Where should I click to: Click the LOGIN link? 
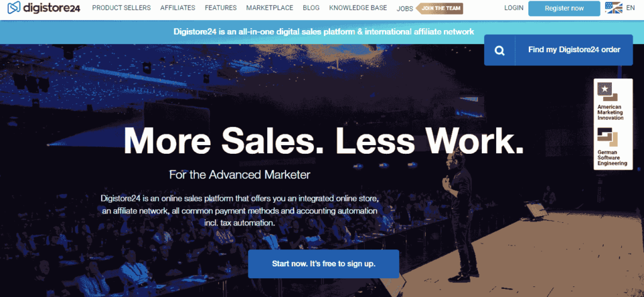coord(513,8)
